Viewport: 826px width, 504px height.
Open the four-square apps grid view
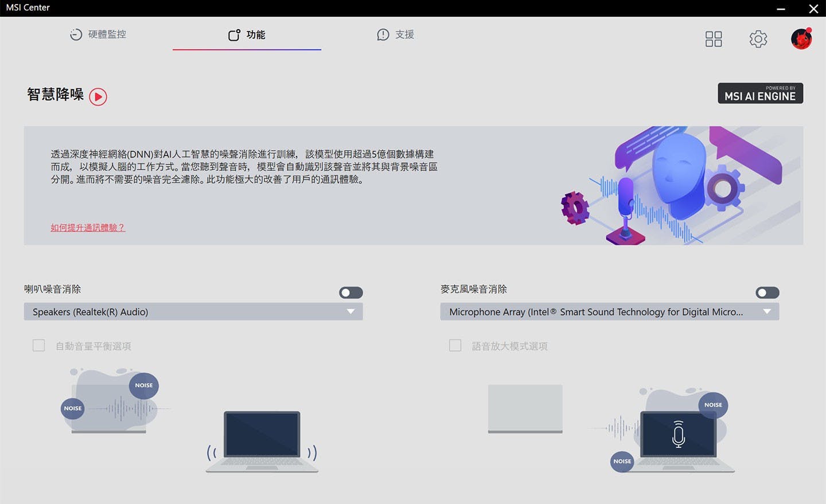[714, 39]
